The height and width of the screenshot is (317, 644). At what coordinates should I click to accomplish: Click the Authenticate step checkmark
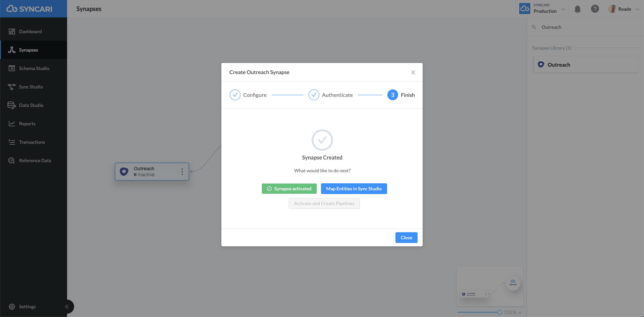[x=314, y=95]
